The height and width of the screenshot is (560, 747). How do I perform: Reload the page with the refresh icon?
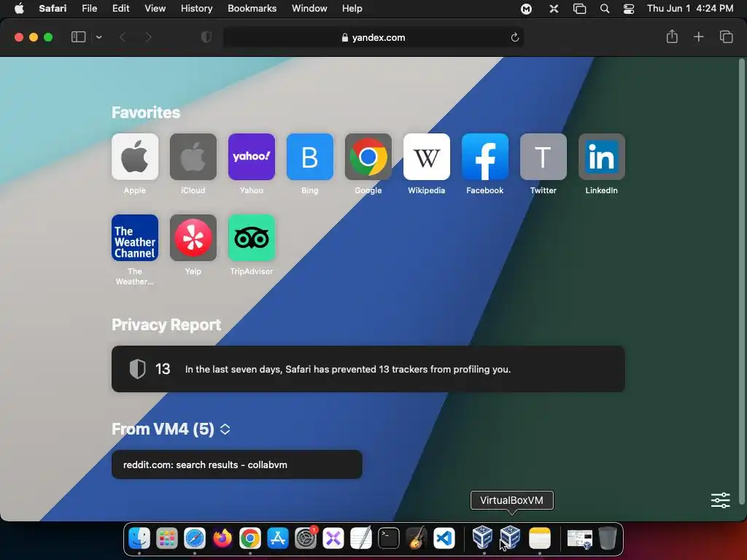[x=514, y=37]
